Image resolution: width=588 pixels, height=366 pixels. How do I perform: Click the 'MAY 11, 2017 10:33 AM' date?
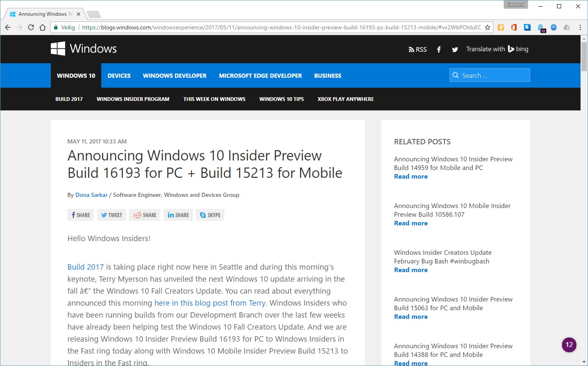pyautogui.click(x=97, y=141)
